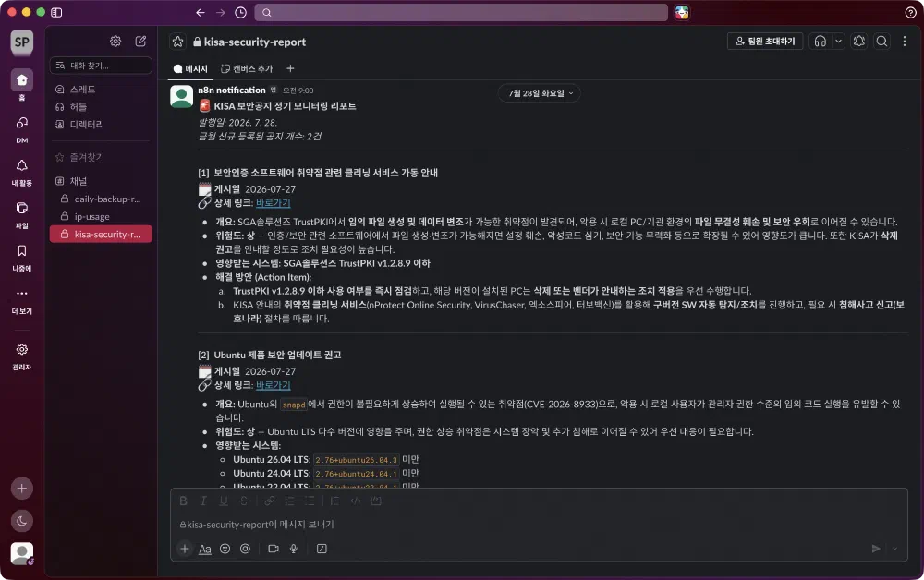
Task: Compose a new message with pencil icon
Action: coord(140,41)
